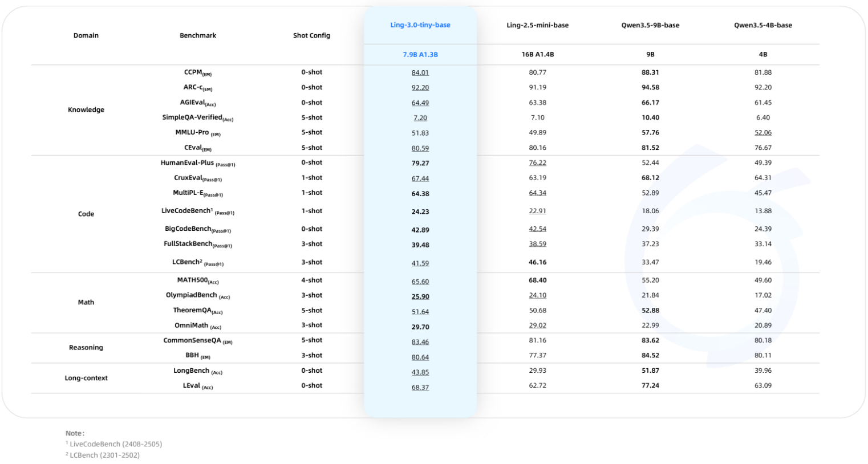Select the Ling-2.5-mini-base column header
Screen dimensions: 868x464
(537, 25)
